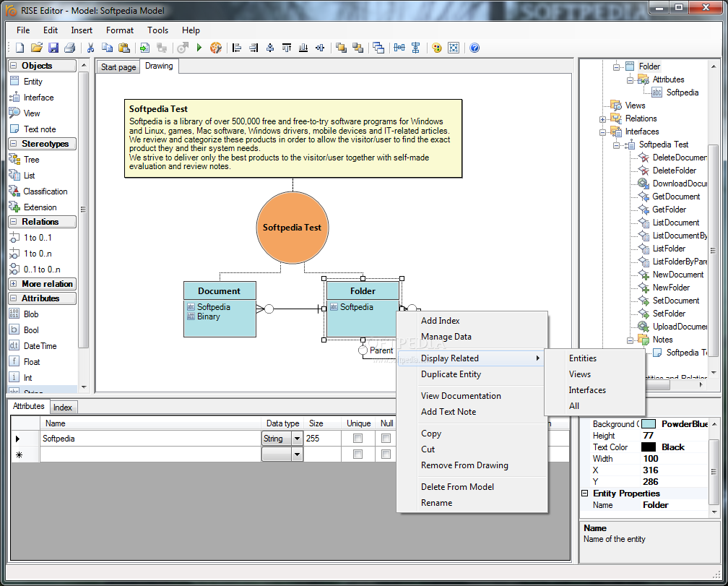The height and width of the screenshot is (586, 728).
Task: Collapse the Notes node in the model tree
Action: (630, 340)
